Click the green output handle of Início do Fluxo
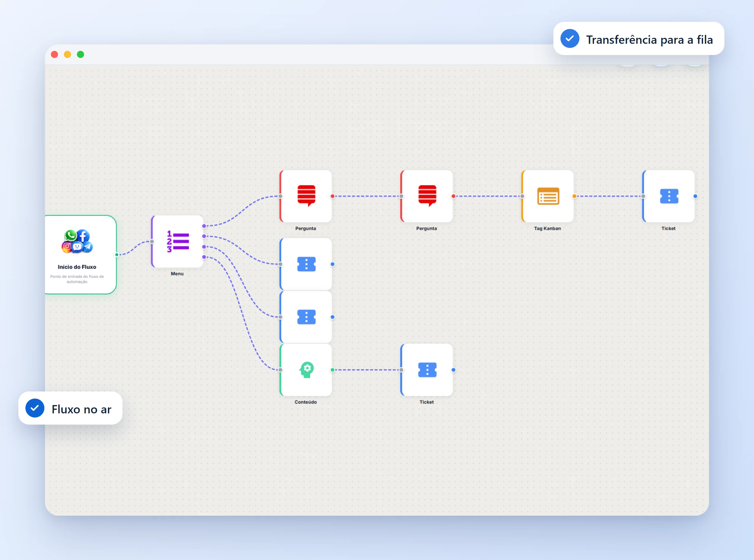 117,255
